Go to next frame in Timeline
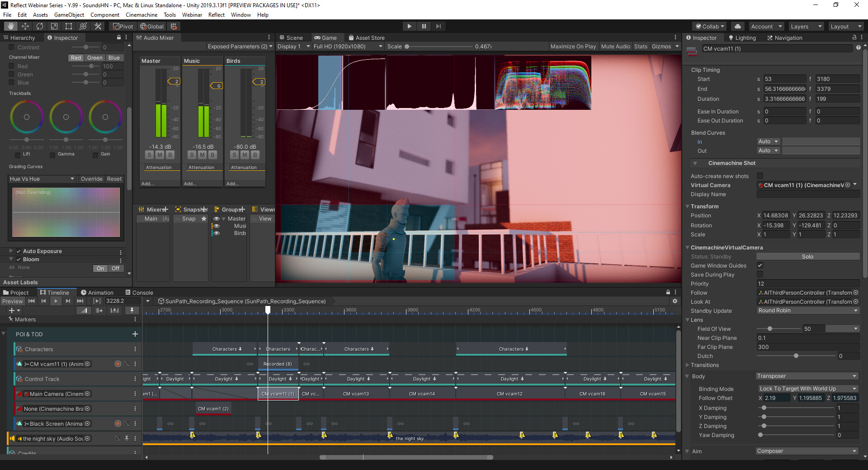868x470 pixels. [x=68, y=301]
